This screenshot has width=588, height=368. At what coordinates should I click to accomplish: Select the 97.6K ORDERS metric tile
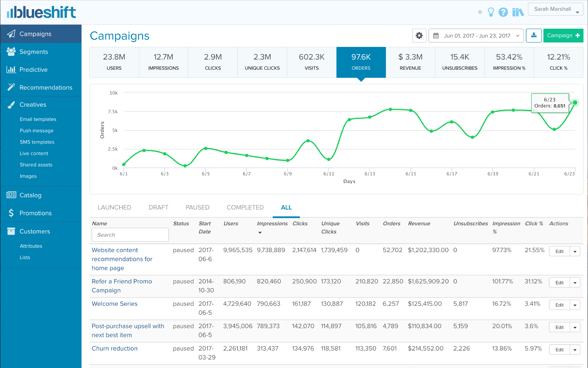[361, 62]
